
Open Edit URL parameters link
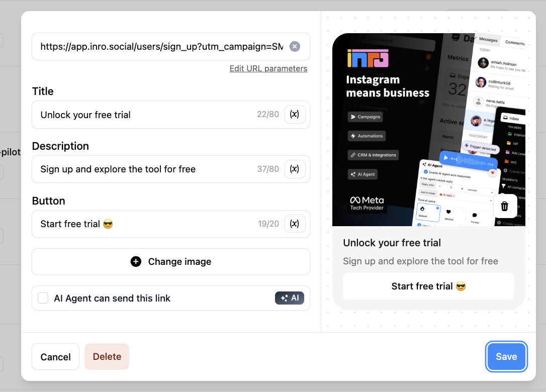click(268, 68)
